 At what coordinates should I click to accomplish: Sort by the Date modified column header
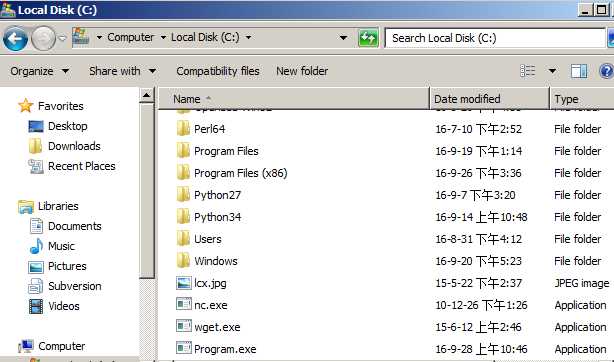coord(489,99)
